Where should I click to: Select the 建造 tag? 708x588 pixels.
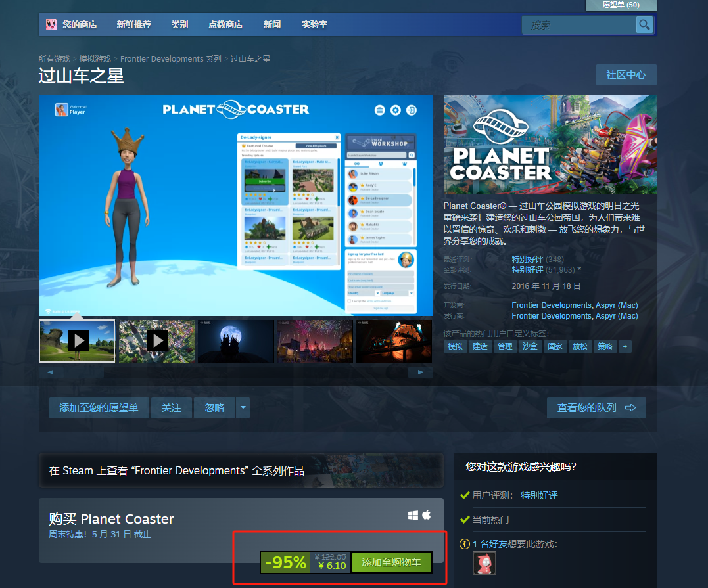[480, 346]
